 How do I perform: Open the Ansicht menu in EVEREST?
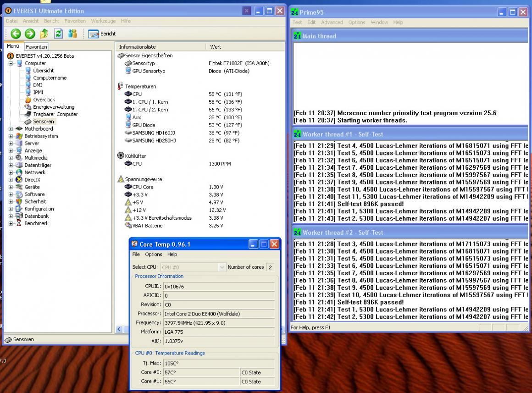(31, 21)
